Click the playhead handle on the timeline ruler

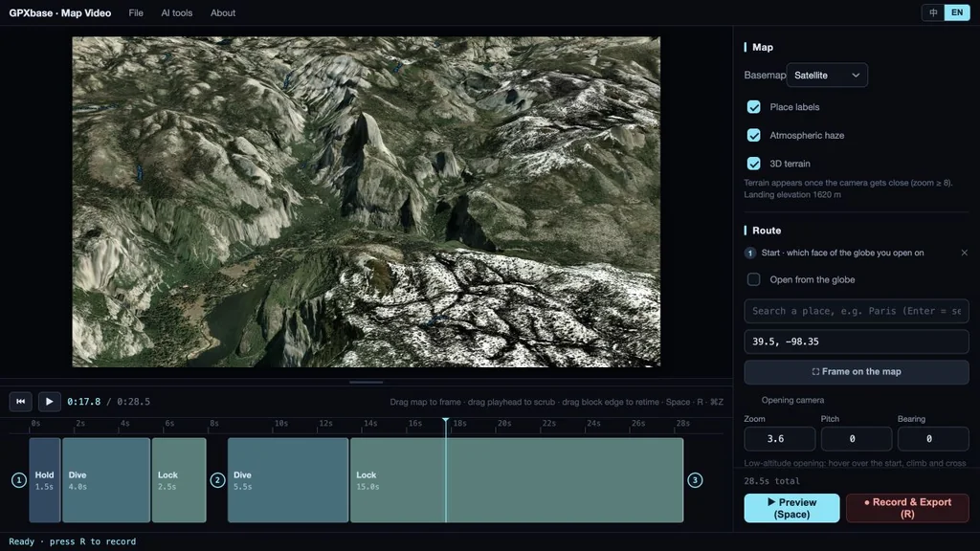click(446, 422)
